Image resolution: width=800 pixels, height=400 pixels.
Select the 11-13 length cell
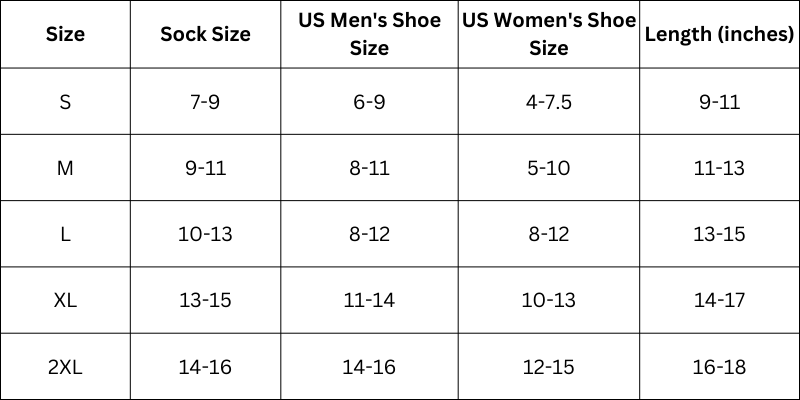(x=719, y=168)
